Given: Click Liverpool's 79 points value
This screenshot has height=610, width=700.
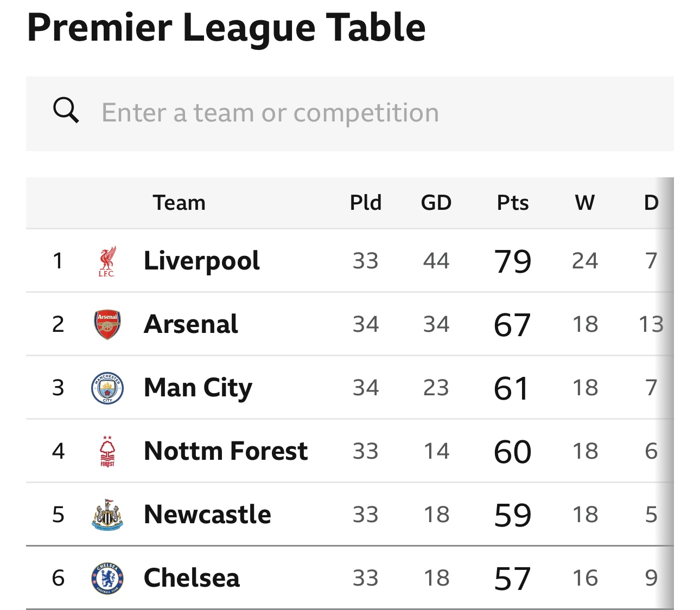Looking at the screenshot, I should 513,261.
